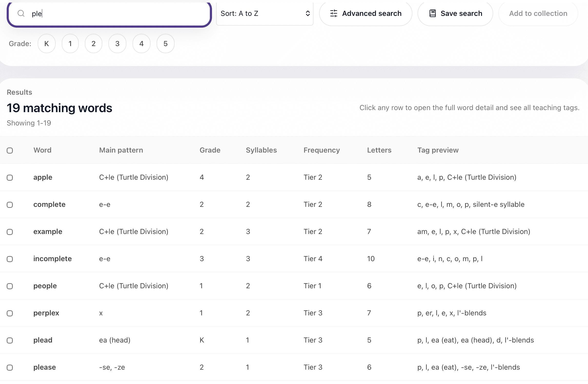This screenshot has width=588, height=384.
Task: Click 'ea (head)' pattern in plead row
Action: click(115, 340)
